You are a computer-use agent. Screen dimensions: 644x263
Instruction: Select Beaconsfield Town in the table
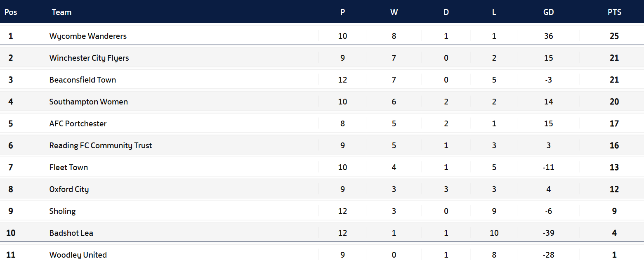point(83,80)
